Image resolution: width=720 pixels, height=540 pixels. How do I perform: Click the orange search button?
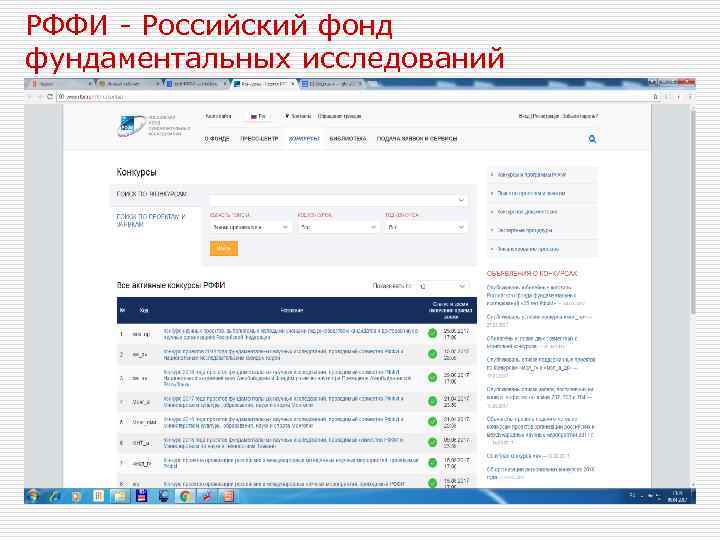(224, 248)
